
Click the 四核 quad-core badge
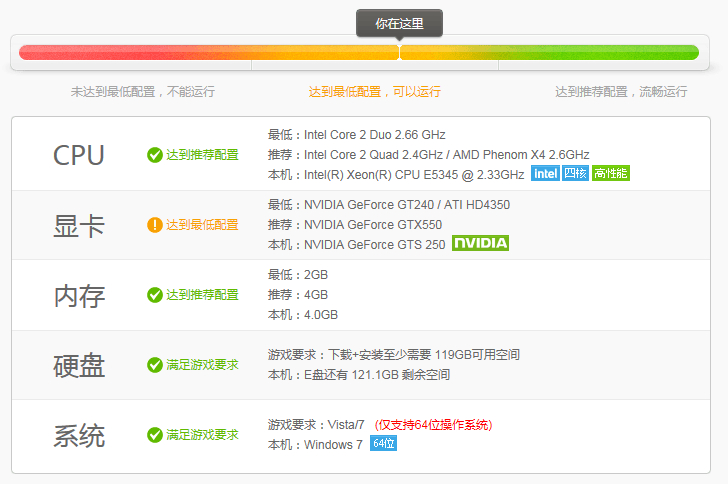575,174
